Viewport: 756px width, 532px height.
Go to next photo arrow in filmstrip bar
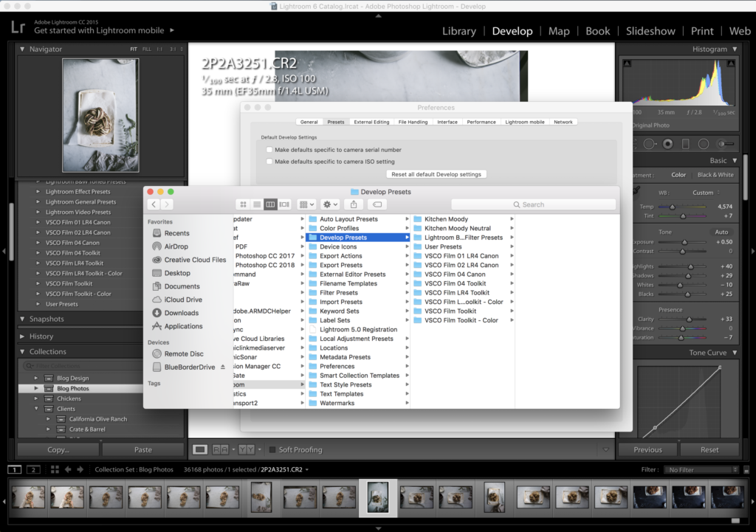click(x=80, y=469)
